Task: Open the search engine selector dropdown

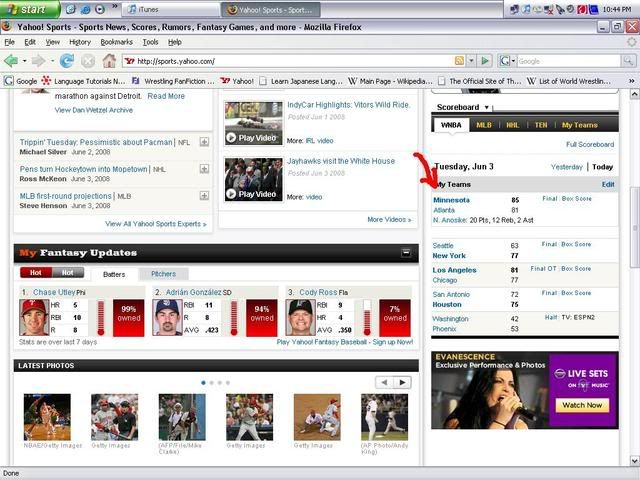Action: (x=513, y=61)
